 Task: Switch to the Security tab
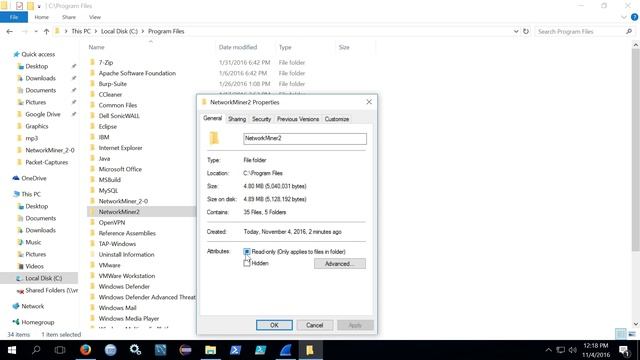261,119
